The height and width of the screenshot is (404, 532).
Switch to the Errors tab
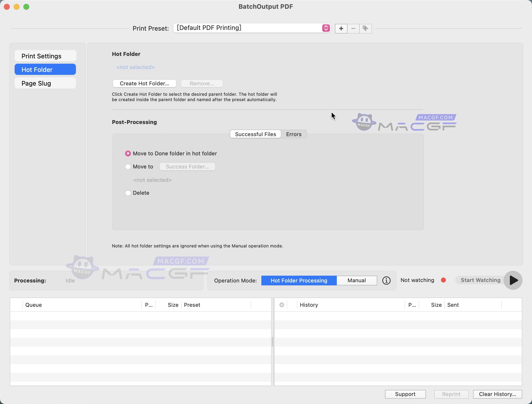(294, 134)
